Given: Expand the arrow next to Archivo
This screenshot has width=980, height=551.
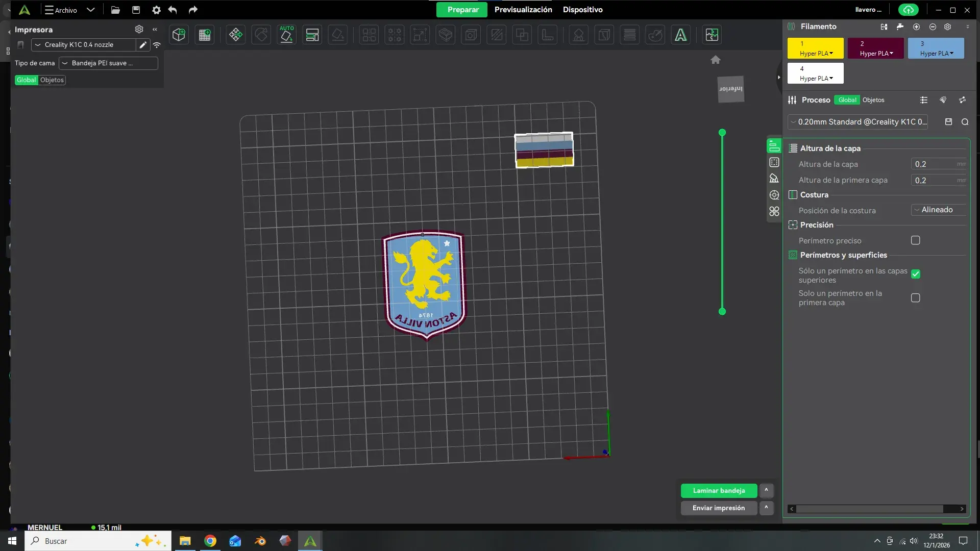Looking at the screenshot, I should [x=90, y=10].
